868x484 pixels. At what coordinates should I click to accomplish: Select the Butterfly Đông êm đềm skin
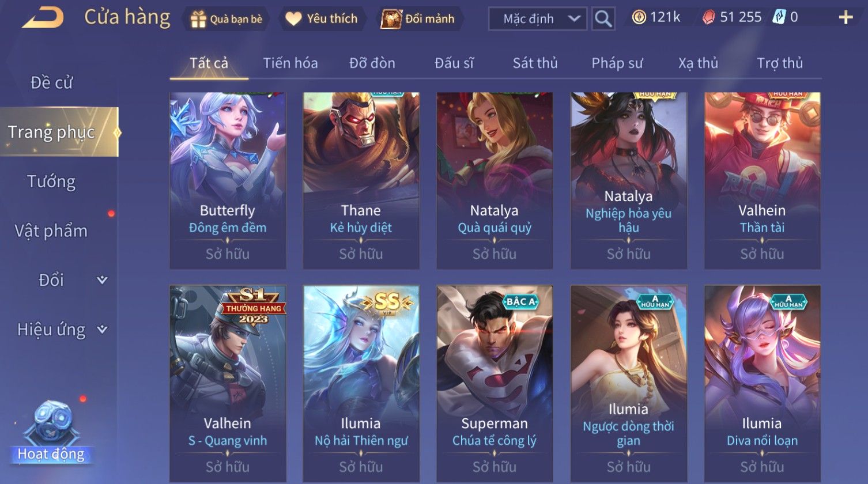coord(228,180)
